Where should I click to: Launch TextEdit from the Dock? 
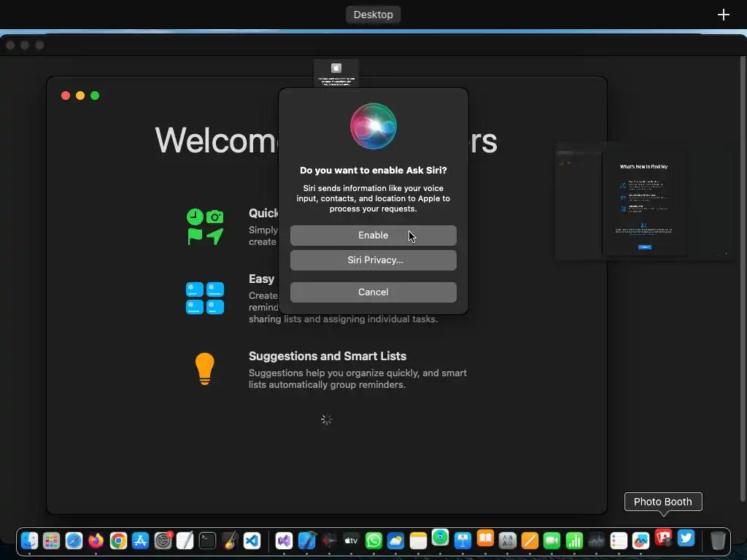185,541
